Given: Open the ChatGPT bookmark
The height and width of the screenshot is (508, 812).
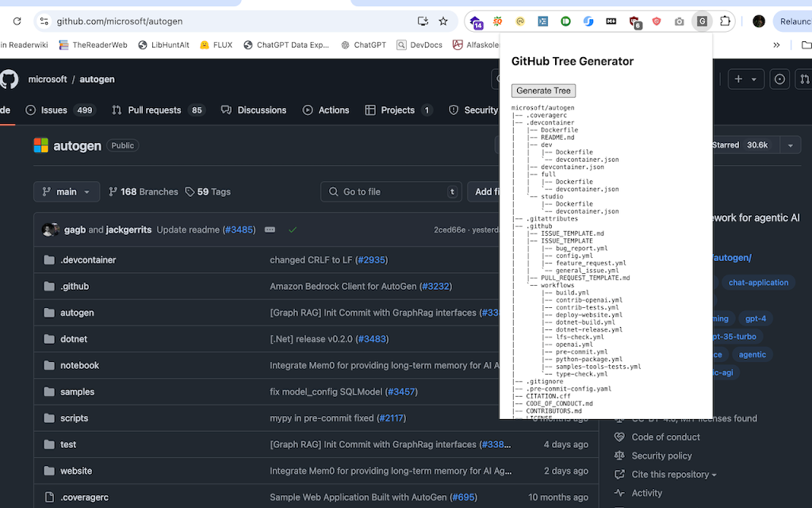Looking at the screenshot, I should pos(363,45).
